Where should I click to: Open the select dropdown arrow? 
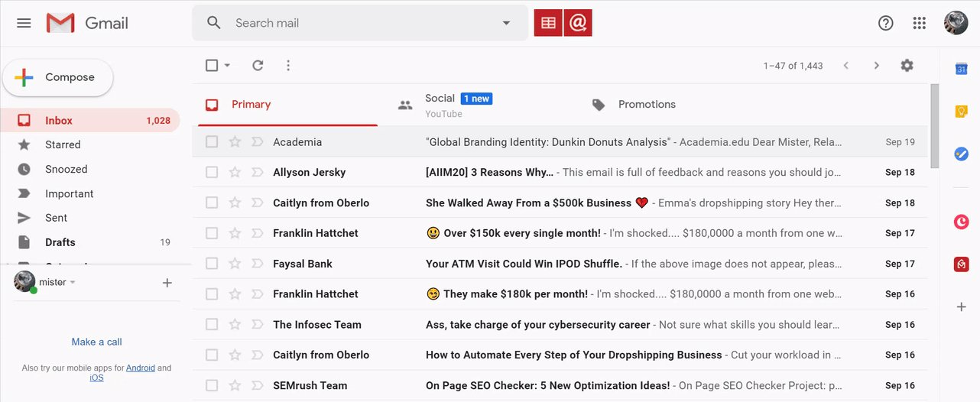coord(227,66)
